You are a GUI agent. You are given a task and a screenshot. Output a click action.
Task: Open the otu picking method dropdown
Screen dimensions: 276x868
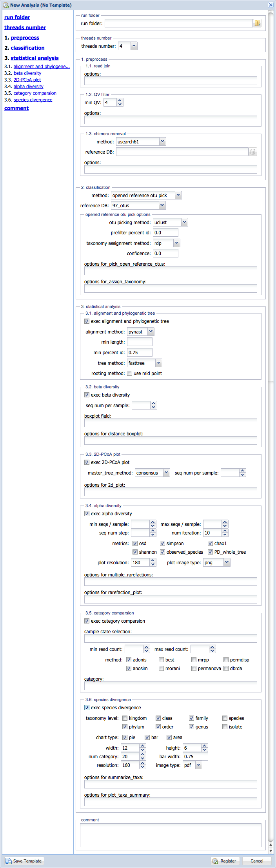click(x=185, y=223)
